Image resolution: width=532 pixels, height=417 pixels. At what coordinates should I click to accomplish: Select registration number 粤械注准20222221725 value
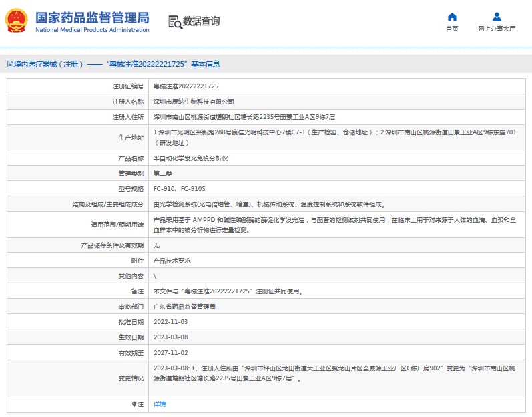pos(186,86)
